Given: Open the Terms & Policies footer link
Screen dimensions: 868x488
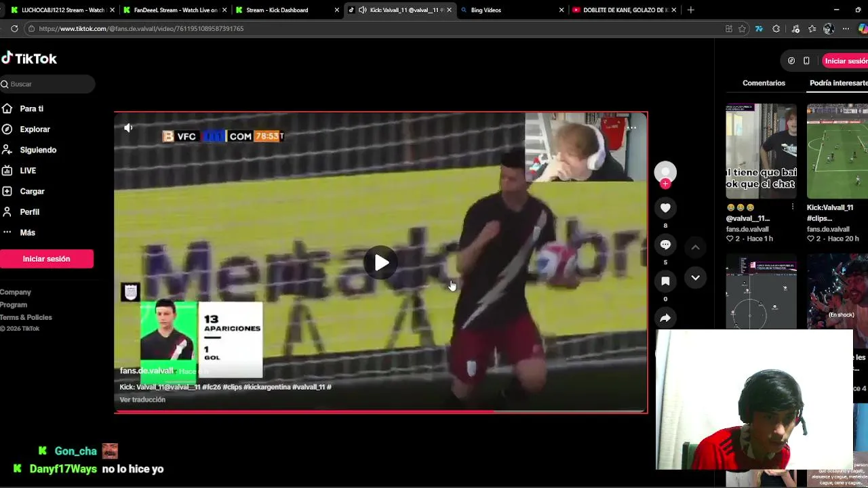Looking at the screenshot, I should point(26,317).
